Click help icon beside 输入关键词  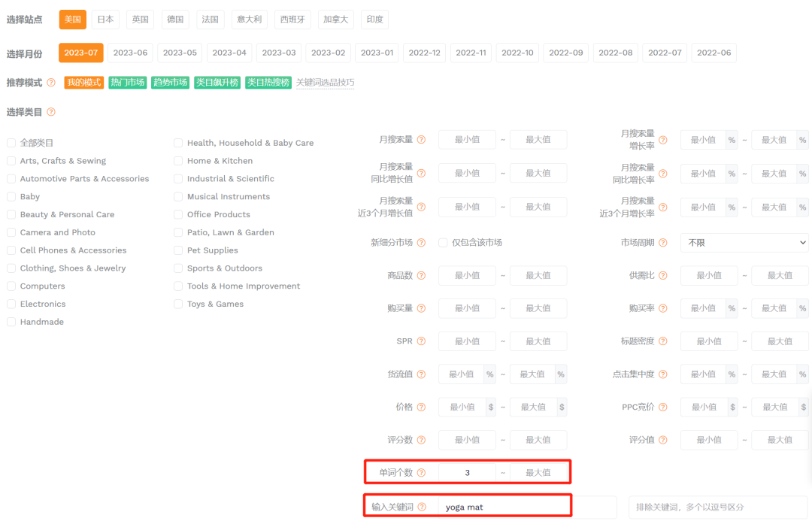pos(422,507)
